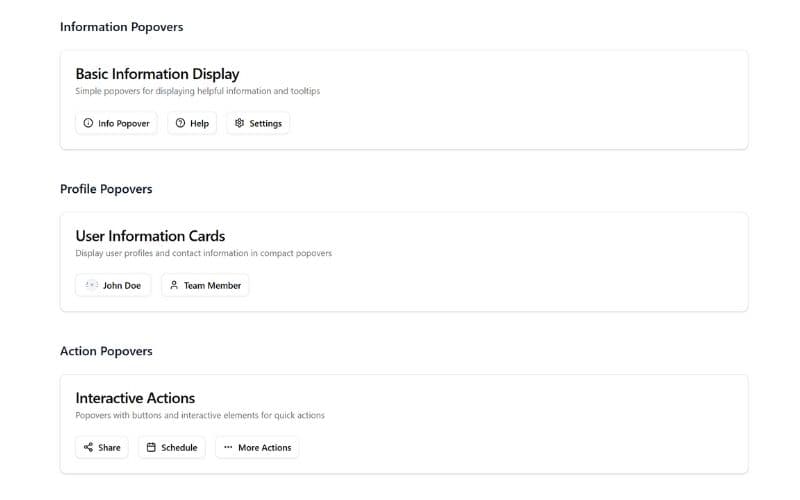Click John Doe's avatar image
The height and width of the screenshot is (500, 800).
coord(91,286)
